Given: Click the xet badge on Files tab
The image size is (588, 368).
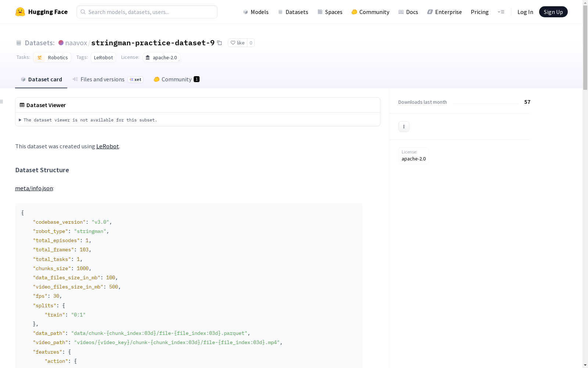Looking at the screenshot, I should pos(135,79).
